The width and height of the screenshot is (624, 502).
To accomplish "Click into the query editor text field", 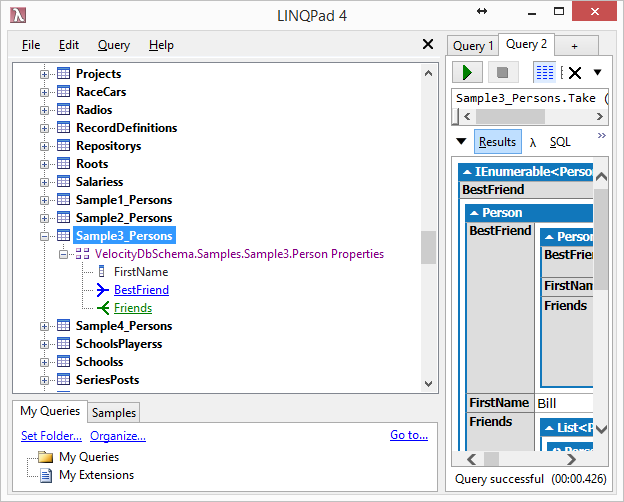I will (x=530, y=98).
